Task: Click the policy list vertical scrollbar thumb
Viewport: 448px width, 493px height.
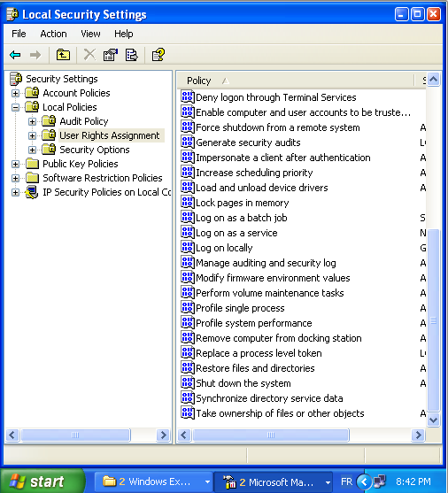Action: coord(434,320)
